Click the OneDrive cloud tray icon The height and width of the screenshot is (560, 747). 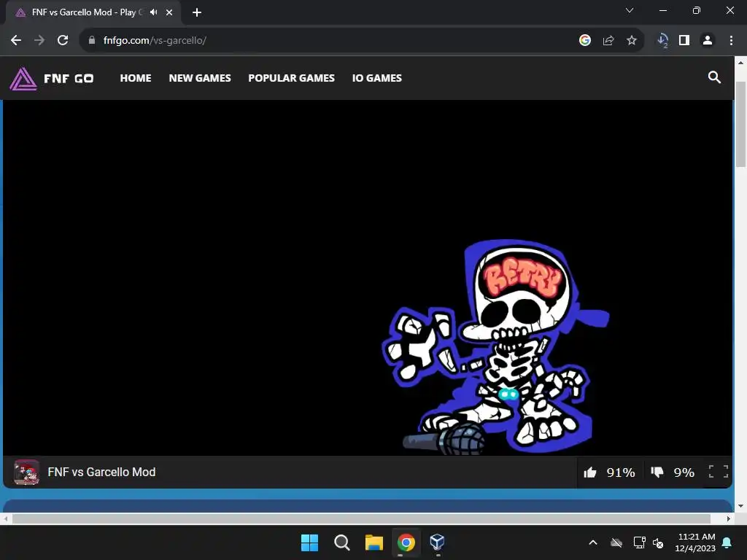[616, 542]
